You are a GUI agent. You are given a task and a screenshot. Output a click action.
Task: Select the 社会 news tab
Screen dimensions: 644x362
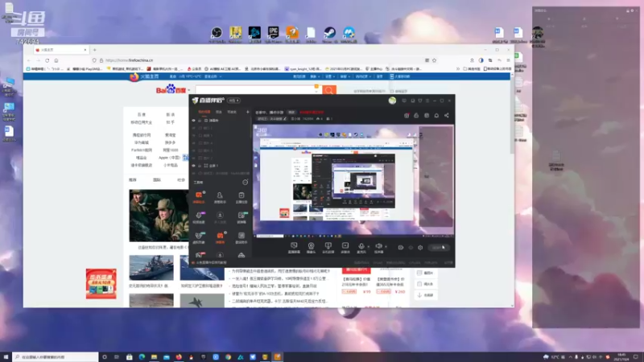(180, 179)
